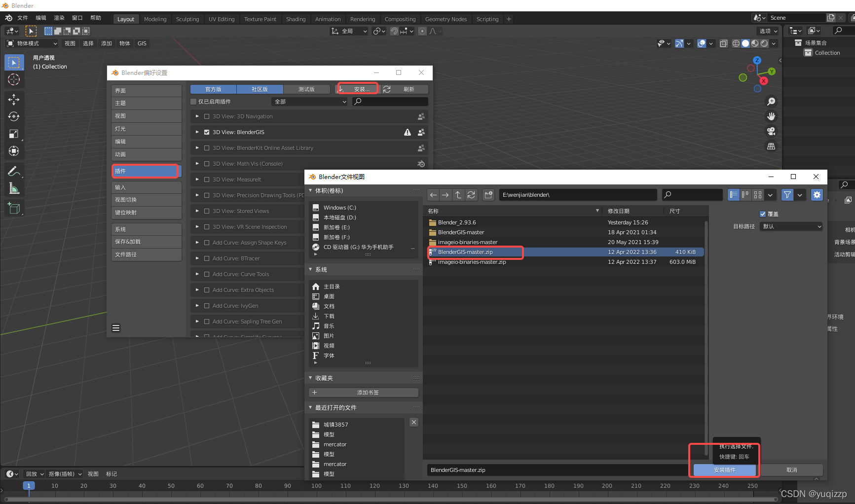Toggle 仅已启用插件 checkbox
This screenshot has width=855, height=504.
pyautogui.click(x=193, y=102)
